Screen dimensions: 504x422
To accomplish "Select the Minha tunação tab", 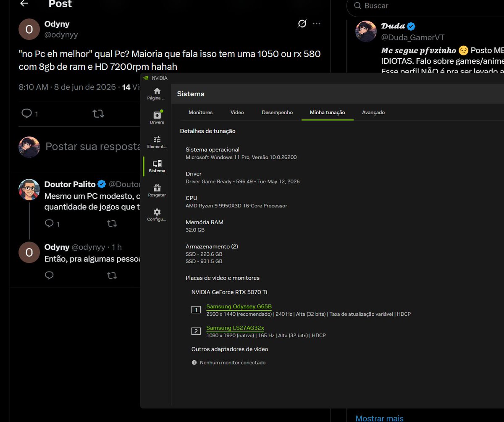I will 327,113.
